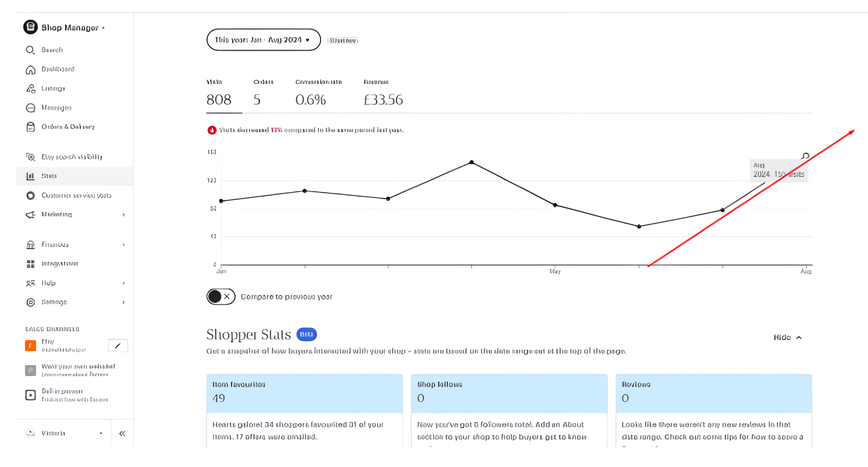
Task: Collapse the sidebar with double-chevron icon
Action: (122, 433)
